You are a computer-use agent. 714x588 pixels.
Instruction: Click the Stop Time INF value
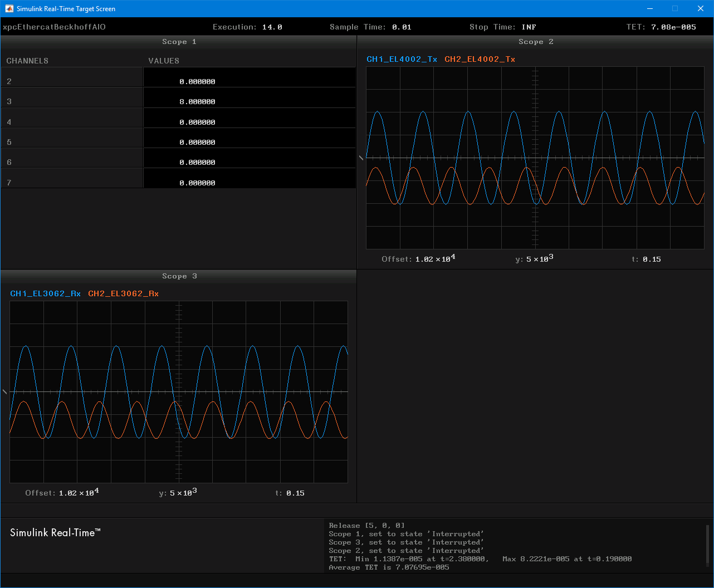(529, 27)
